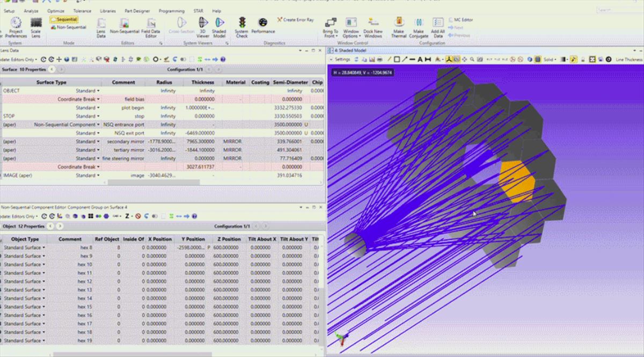Image resolution: width=644 pixels, height=357 pixels.
Task: Open the MC Editor
Action: click(460, 20)
